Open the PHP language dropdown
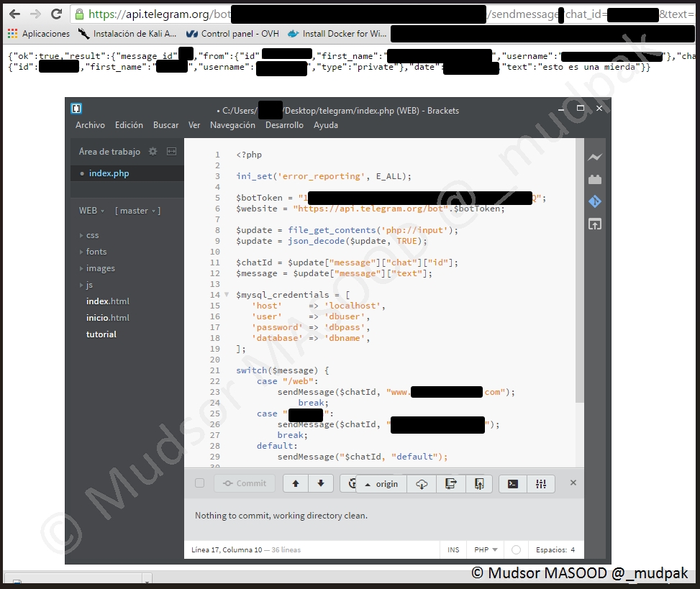The image size is (700, 589). point(486,550)
